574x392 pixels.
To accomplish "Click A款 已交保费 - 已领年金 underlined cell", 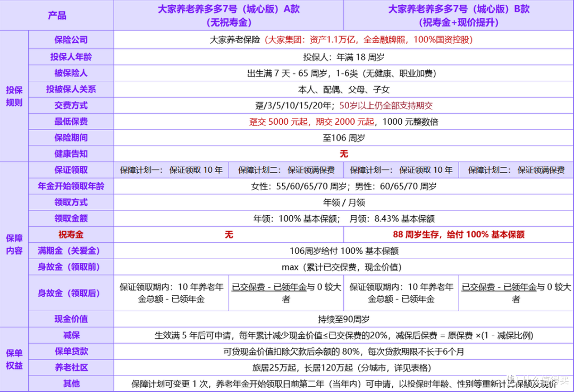I will coord(286,293).
